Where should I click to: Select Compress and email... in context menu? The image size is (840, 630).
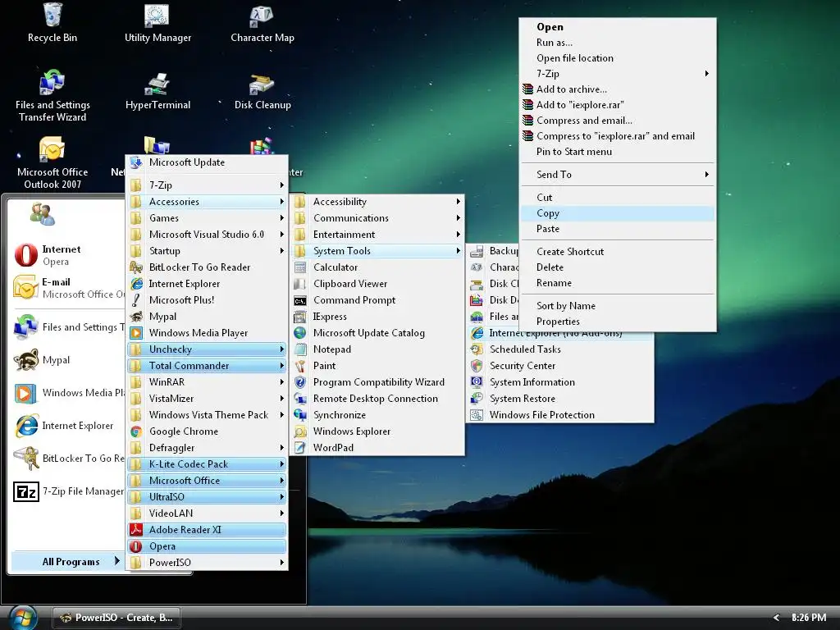click(x=617, y=121)
